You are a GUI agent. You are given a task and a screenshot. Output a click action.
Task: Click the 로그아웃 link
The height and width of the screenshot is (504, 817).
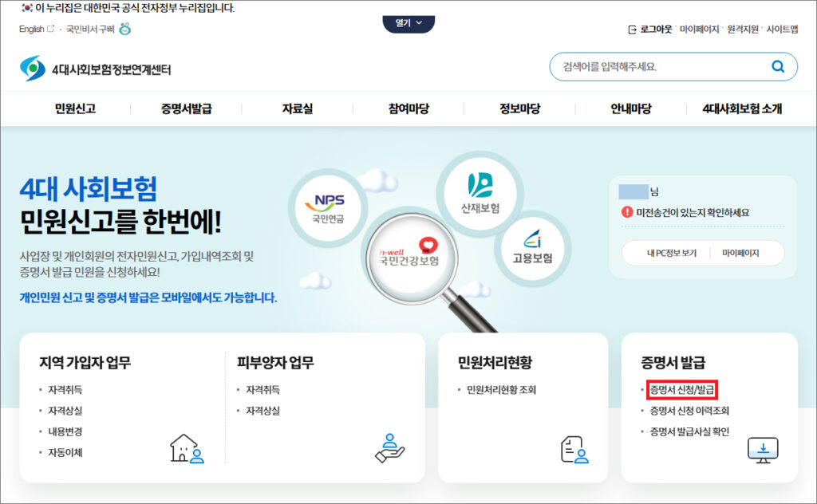point(649,30)
